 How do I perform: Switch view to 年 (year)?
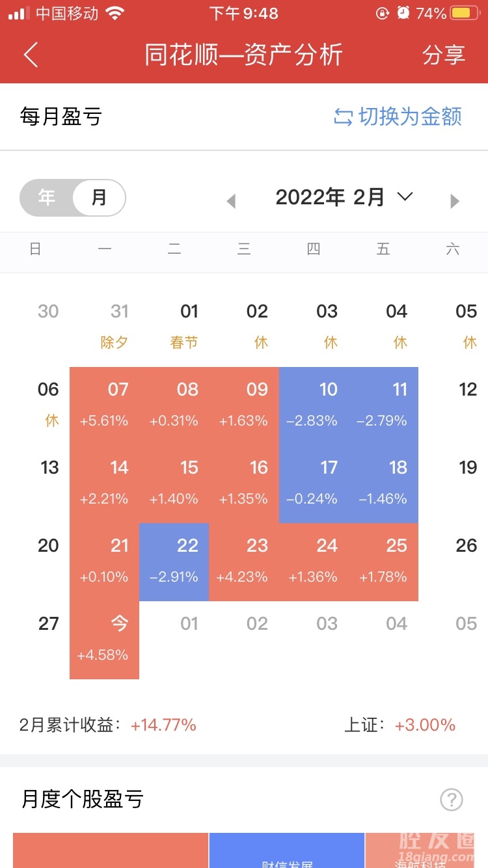47,198
